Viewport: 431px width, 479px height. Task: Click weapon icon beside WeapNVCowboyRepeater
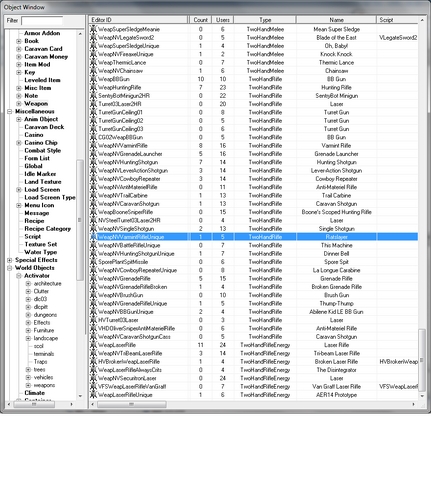(x=93, y=179)
